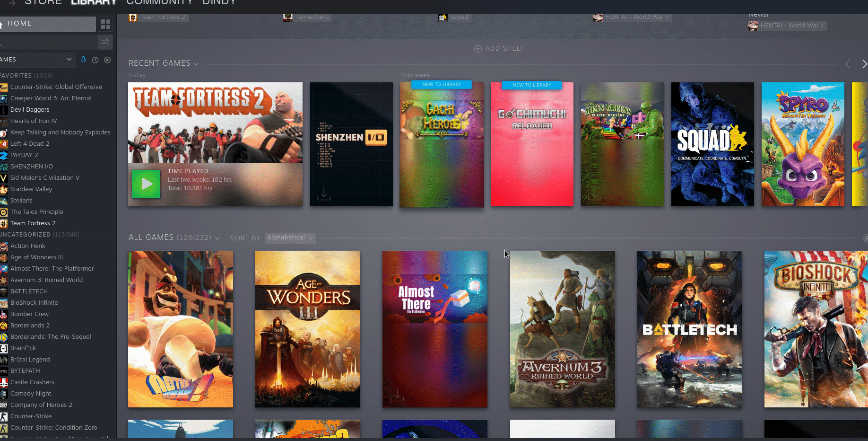Open the Squad cover art card
This screenshot has height=441, width=868.
(712, 144)
